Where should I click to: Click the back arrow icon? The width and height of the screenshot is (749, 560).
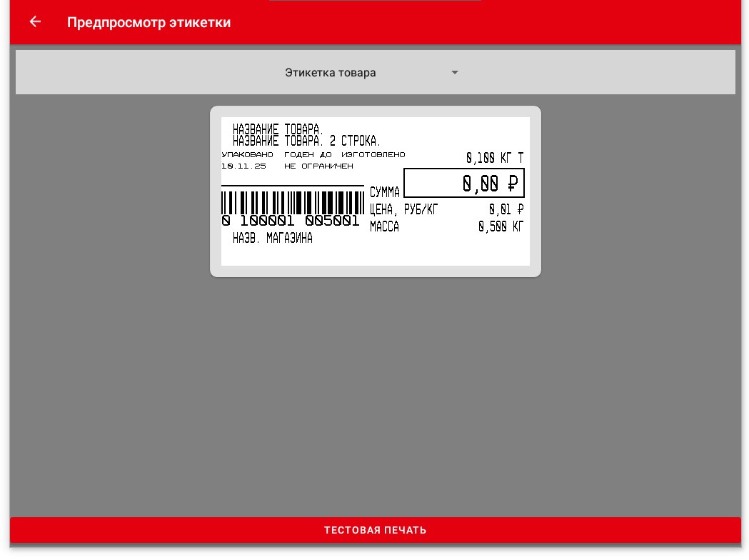(35, 22)
